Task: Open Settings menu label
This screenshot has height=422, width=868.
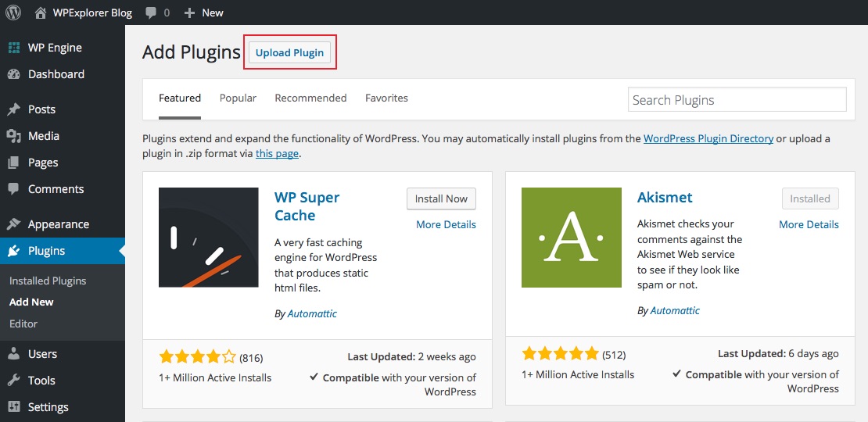Action: pyautogui.click(x=48, y=407)
